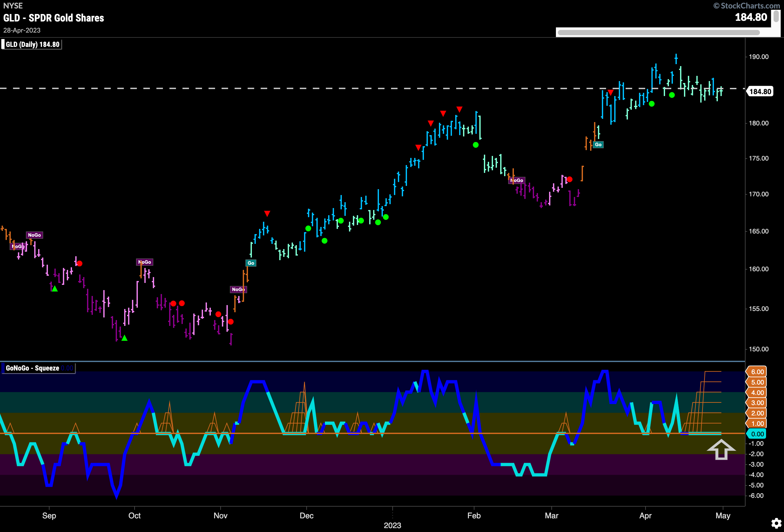Viewport: 784px width, 532px height.
Task: Select the NoGo tag in early November
Action: pyautogui.click(x=239, y=289)
